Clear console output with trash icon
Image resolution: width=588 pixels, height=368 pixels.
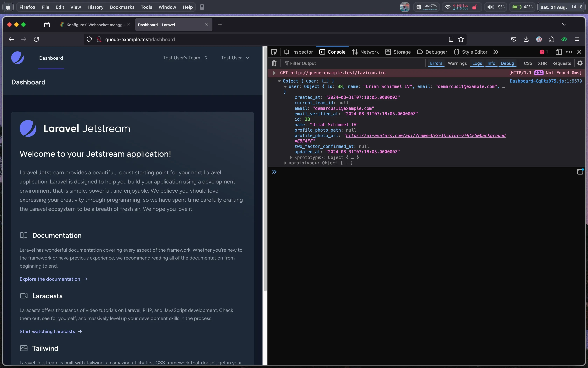(274, 63)
